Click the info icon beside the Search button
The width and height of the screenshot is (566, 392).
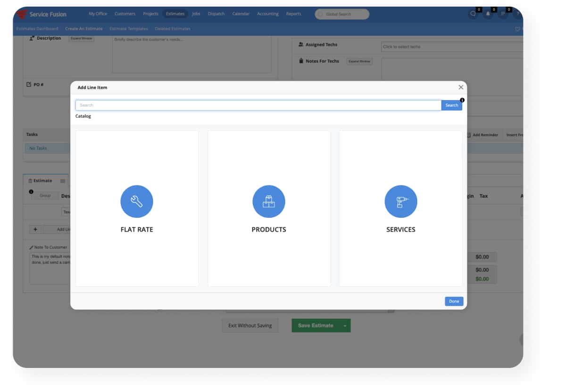tap(462, 100)
